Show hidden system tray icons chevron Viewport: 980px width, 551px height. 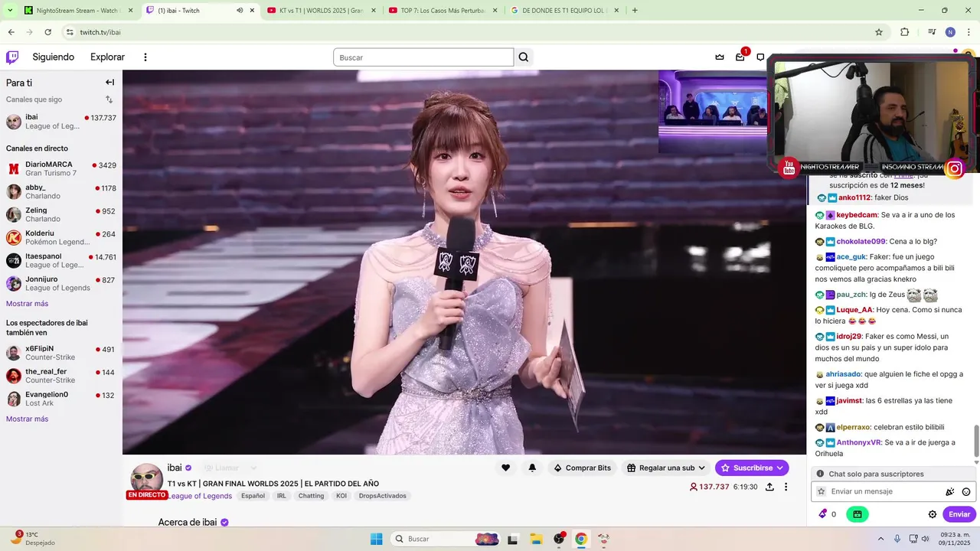(880, 539)
